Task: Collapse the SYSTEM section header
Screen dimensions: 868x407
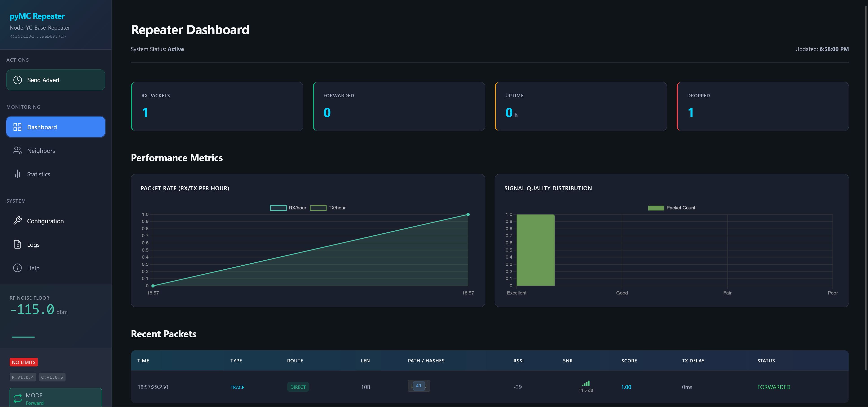Action: point(16,201)
